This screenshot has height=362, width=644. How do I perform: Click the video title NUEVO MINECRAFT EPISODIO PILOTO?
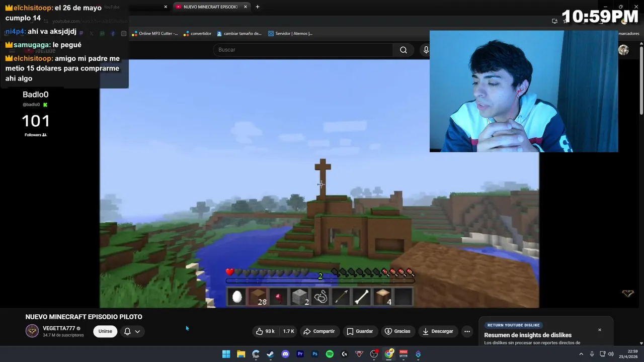pos(84,317)
